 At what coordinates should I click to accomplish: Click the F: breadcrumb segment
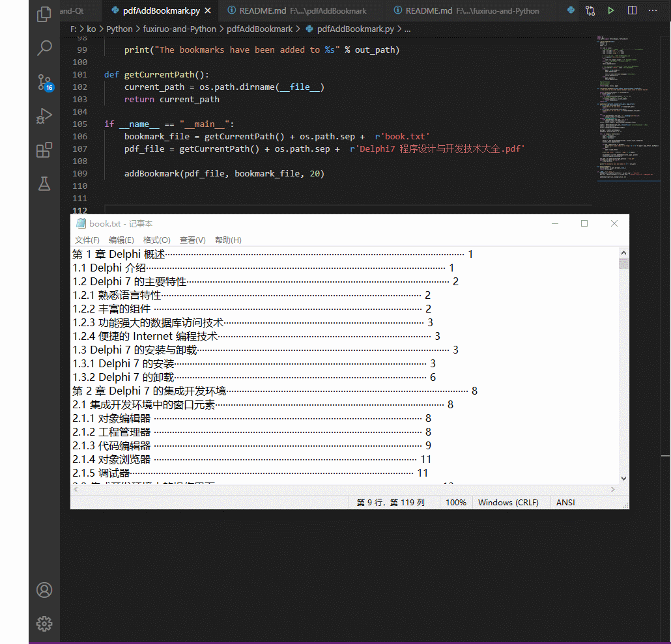coord(73,29)
